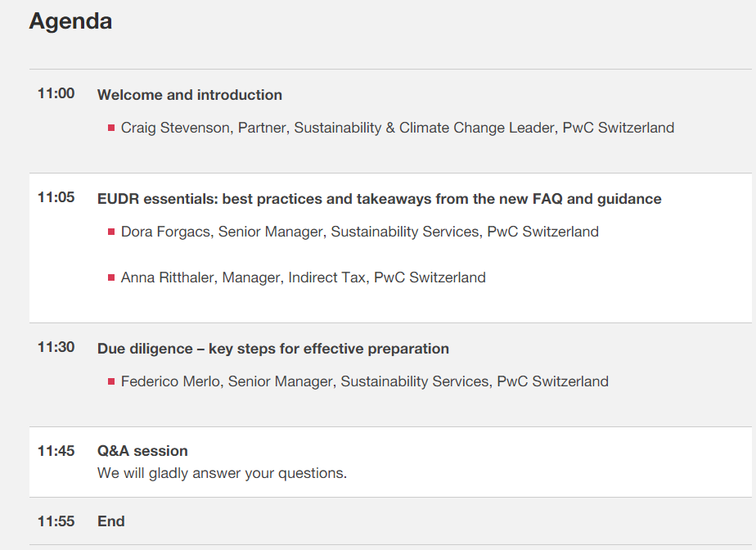Click Craig Stevenson's speaker line
The height and width of the screenshot is (550, 756).
click(398, 128)
